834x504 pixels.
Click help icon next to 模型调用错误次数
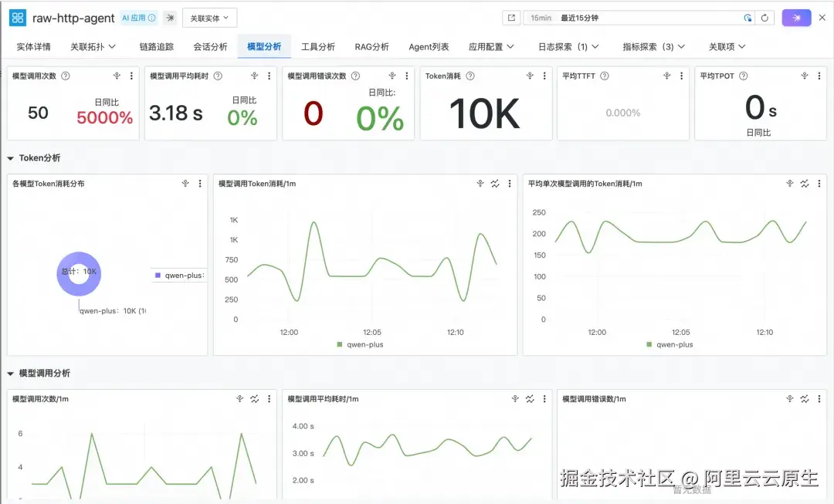pos(355,76)
